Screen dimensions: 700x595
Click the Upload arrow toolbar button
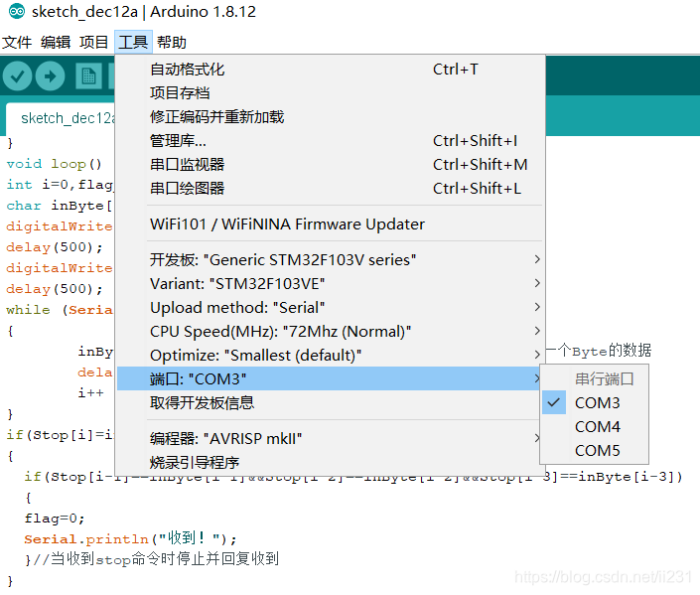coord(50,75)
